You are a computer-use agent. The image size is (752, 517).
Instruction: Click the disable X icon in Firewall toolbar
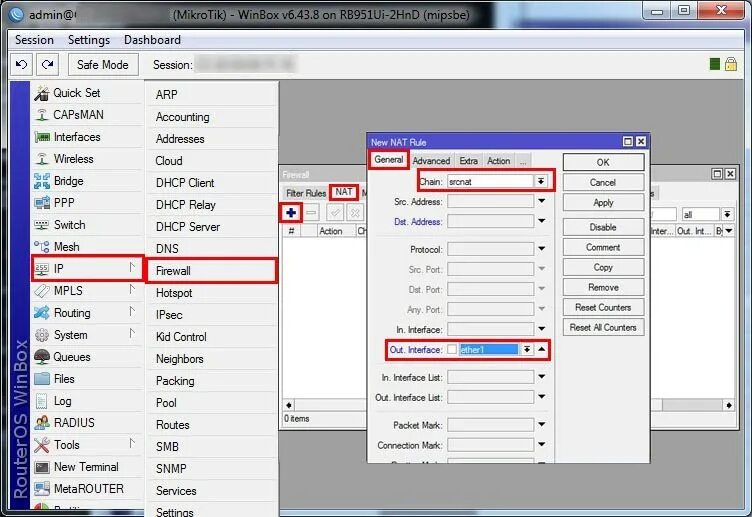[355, 212]
